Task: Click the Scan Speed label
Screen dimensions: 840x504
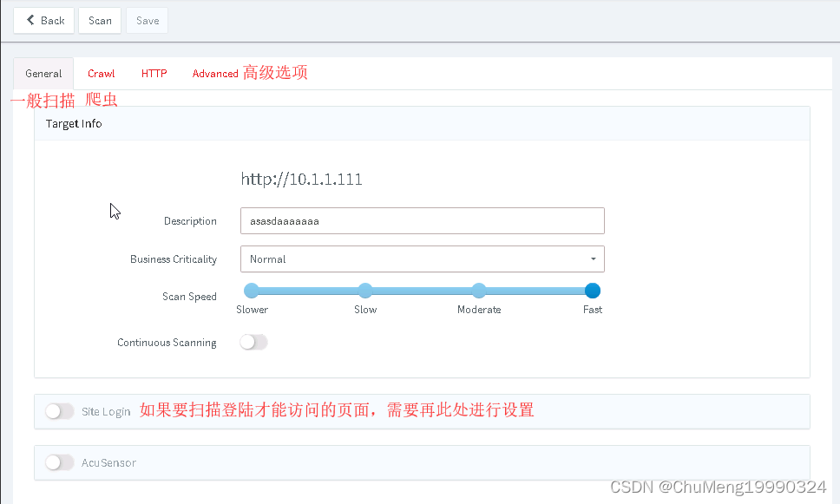Action: coord(190,297)
